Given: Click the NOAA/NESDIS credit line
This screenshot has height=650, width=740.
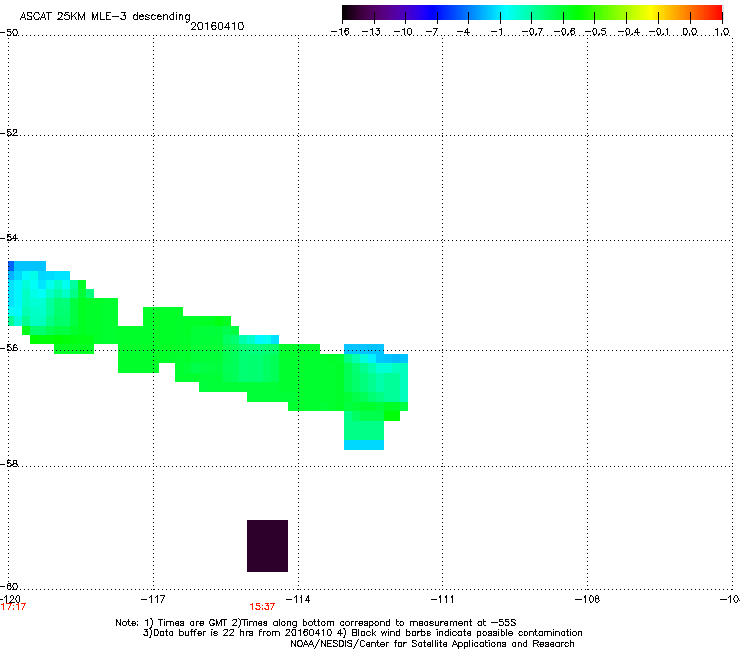Looking at the screenshot, I should [432, 644].
